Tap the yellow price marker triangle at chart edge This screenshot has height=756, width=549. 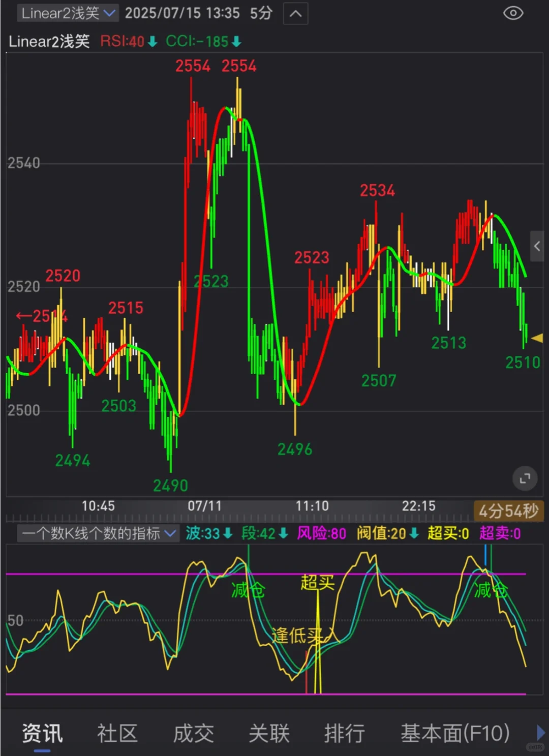(x=537, y=338)
